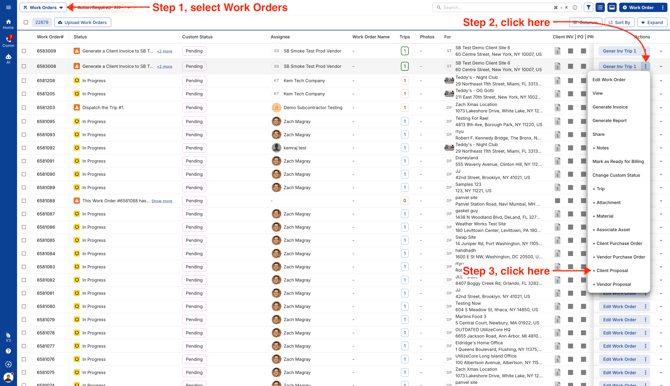Expand row 6583009 with its far-right chevron
This screenshot has height=386, width=670.
pyautogui.click(x=661, y=51)
